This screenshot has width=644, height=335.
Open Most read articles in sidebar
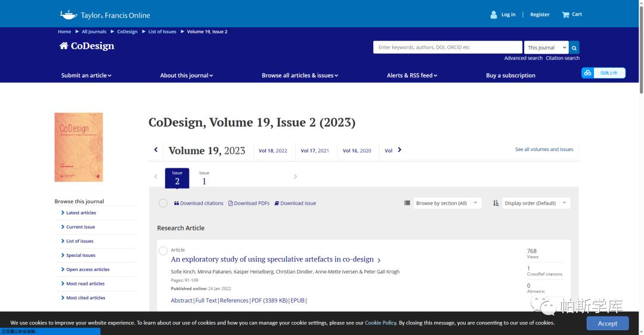pos(85,284)
